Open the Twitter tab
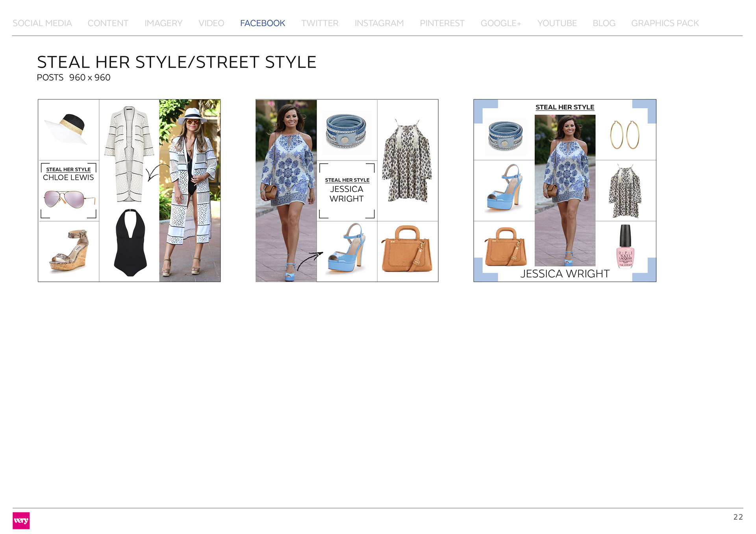Screen dimensions: 756x534 tap(320, 23)
